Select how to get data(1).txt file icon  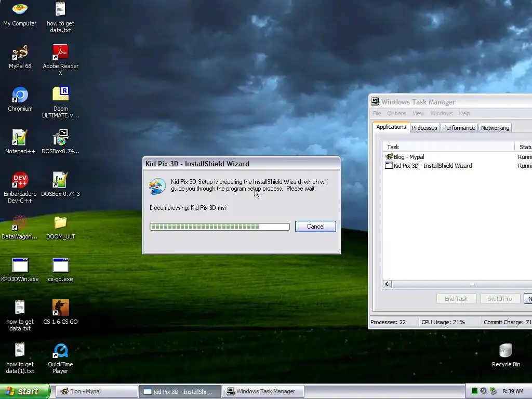(x=20, y=358)
